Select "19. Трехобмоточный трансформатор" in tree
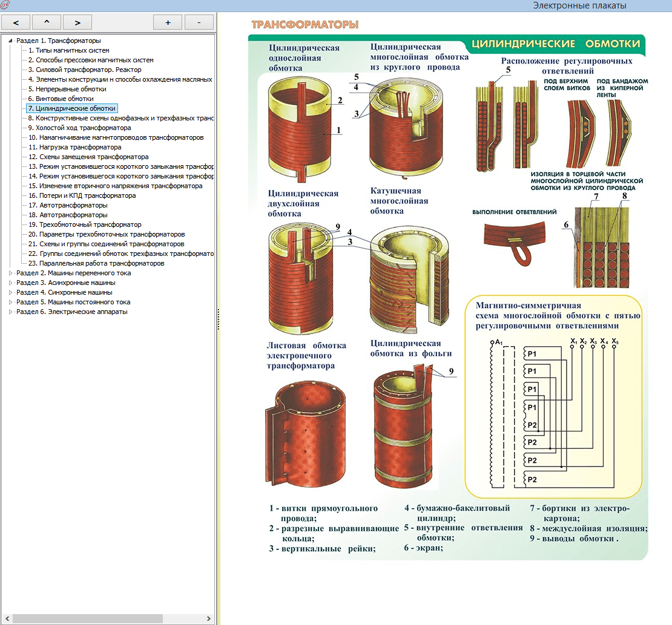 click(x=84, y=224)
